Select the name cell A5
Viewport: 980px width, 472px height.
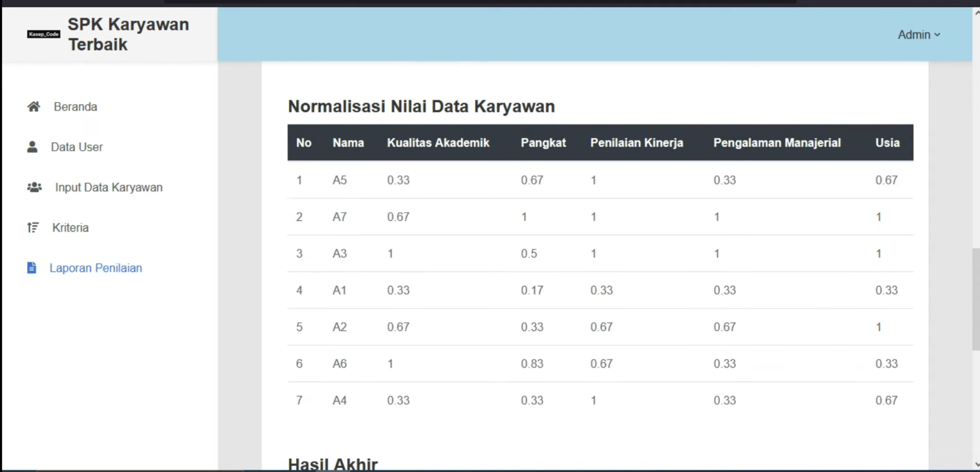340,180
